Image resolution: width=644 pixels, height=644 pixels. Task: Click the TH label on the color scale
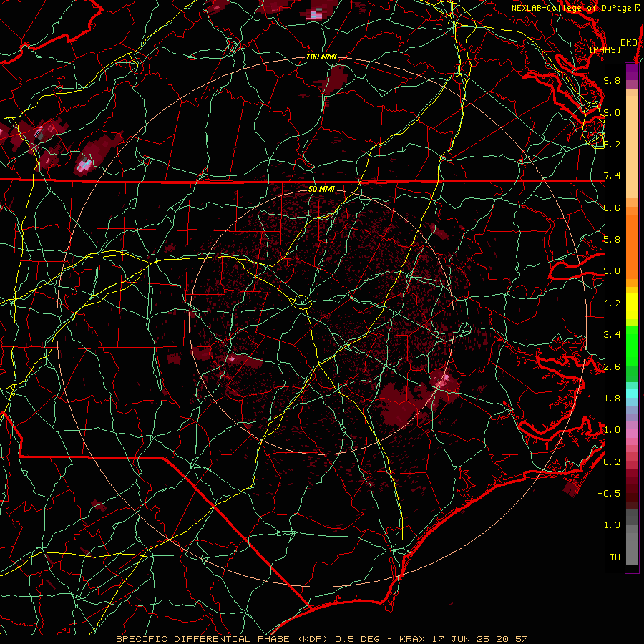click(615, 557)
